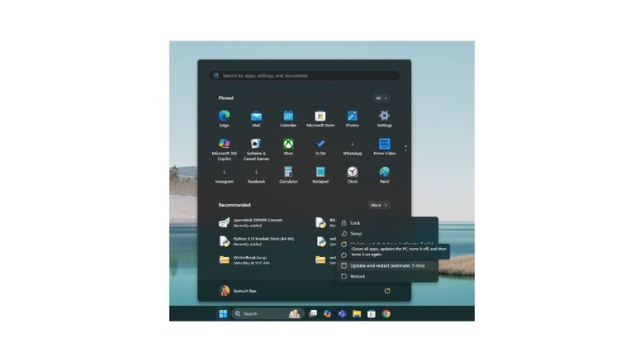Launch the Calculator app
644x362 pixels.
(288, 175)
